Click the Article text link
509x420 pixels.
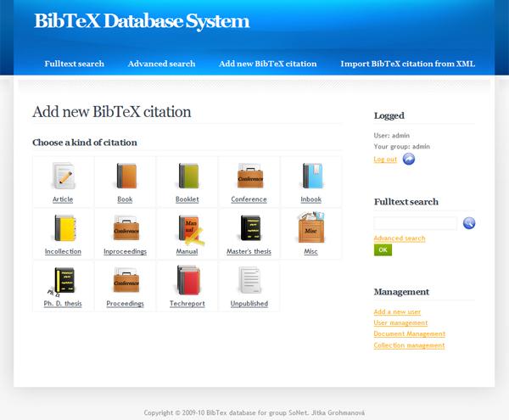[63, 199]
